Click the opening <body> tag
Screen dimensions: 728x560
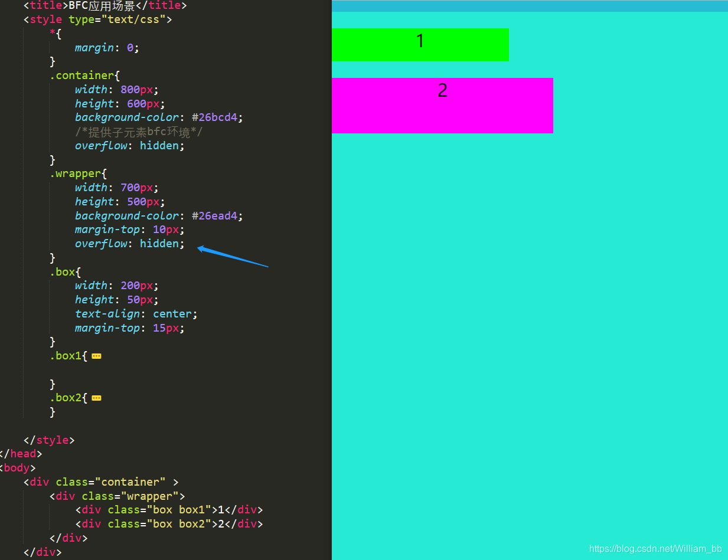tap(18, 468)
